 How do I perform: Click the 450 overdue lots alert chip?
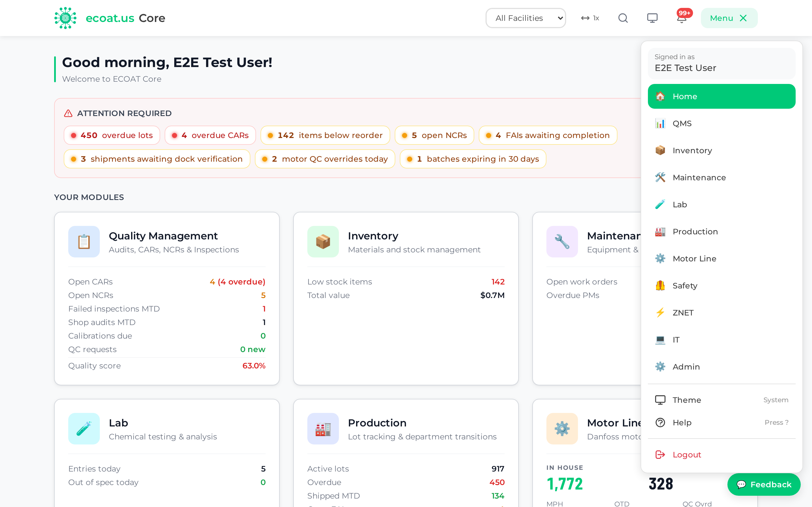click(112, 135)
